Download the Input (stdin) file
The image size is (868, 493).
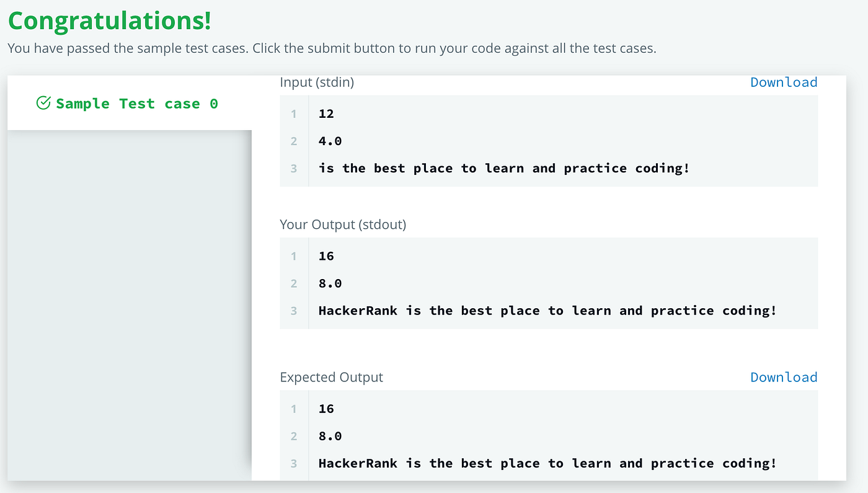click(x=784, y=82)
